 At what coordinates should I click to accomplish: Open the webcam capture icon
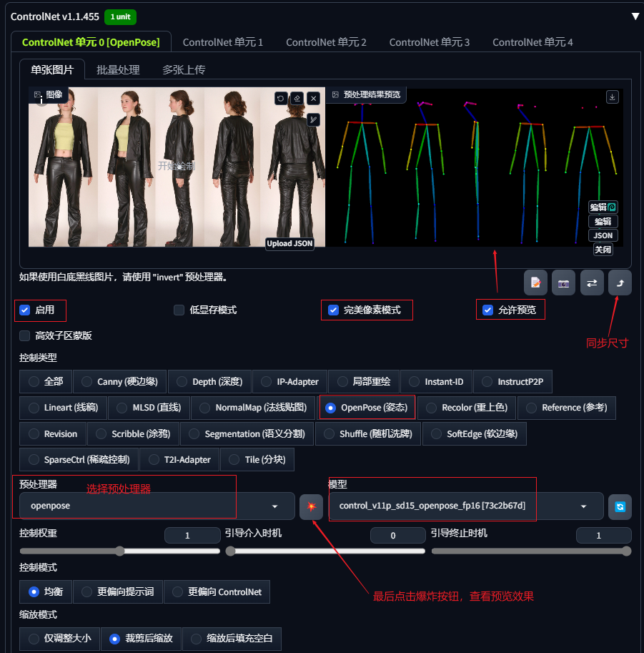tap(563, 283)
